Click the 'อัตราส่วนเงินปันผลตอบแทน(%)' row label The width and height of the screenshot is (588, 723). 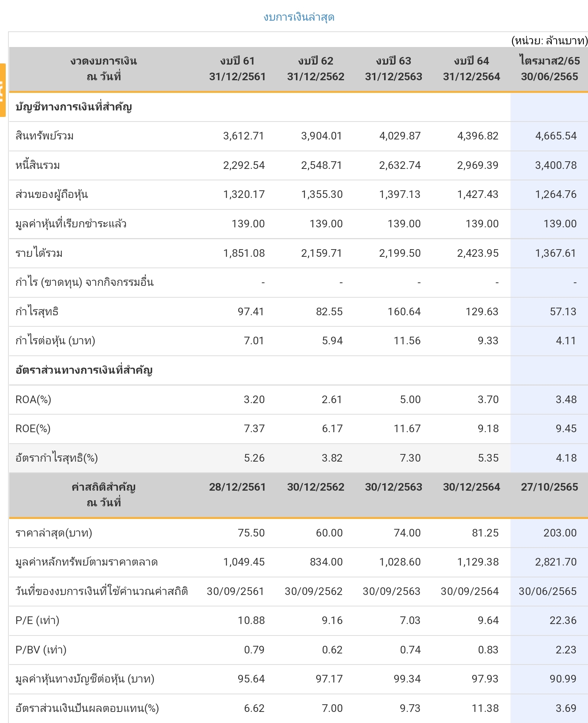pyautogui.click(x=87, y=708)
